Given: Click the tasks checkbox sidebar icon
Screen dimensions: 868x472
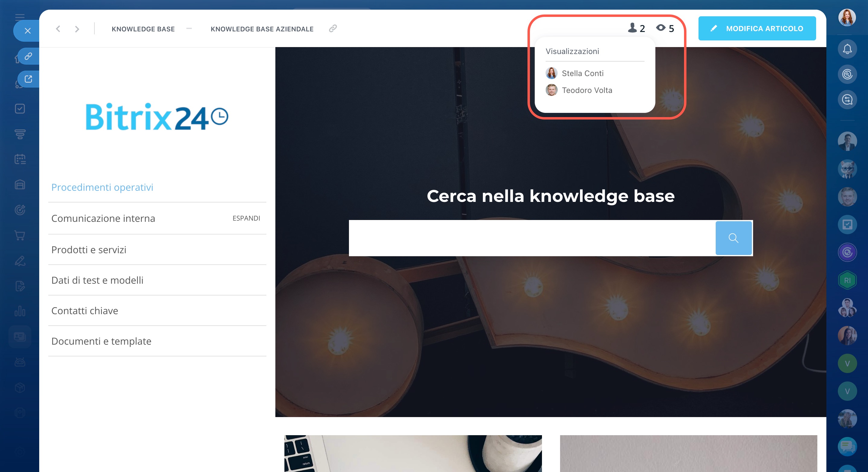Looking at the screenshot, I should click(20, 109).
